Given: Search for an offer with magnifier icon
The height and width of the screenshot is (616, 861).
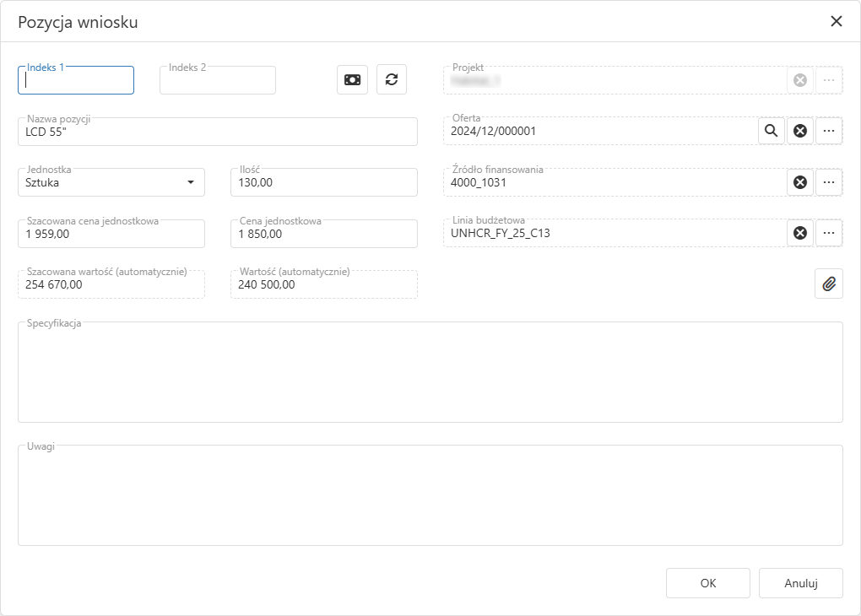Looking at the screenshot, I should point(771,131).
